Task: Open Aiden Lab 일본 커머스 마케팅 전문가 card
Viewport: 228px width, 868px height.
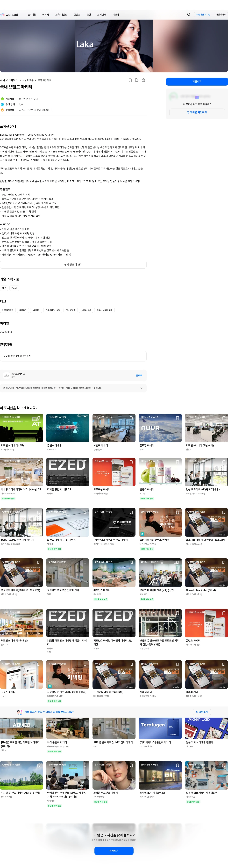Action: tap(207, 733)
